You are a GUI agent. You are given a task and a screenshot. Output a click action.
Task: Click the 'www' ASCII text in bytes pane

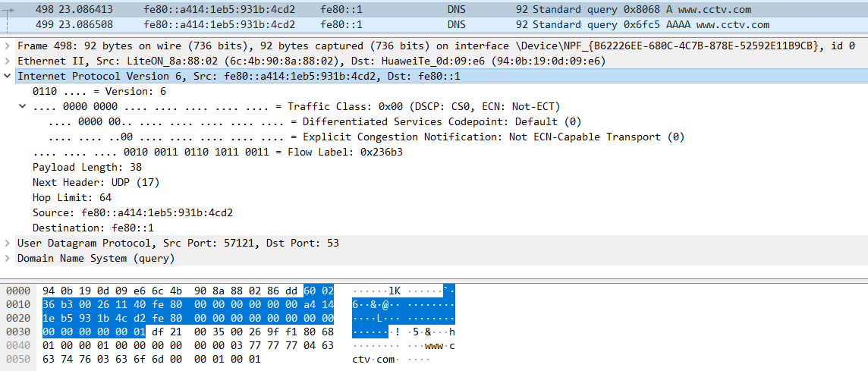point(433,345)
